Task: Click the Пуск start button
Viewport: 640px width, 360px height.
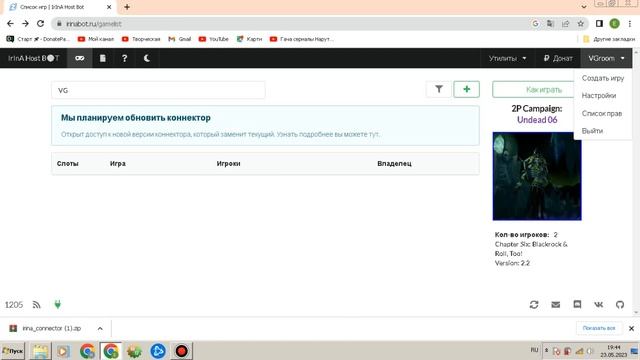Action: (x=13, y=351)
